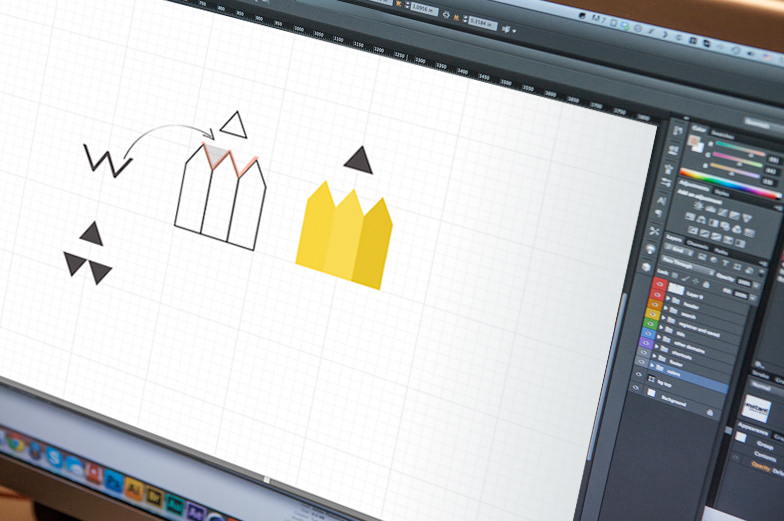The width and height of the screenshot is (784, 521).
Task: Expand the other domains layer group
Action: (x=658, y=337)
